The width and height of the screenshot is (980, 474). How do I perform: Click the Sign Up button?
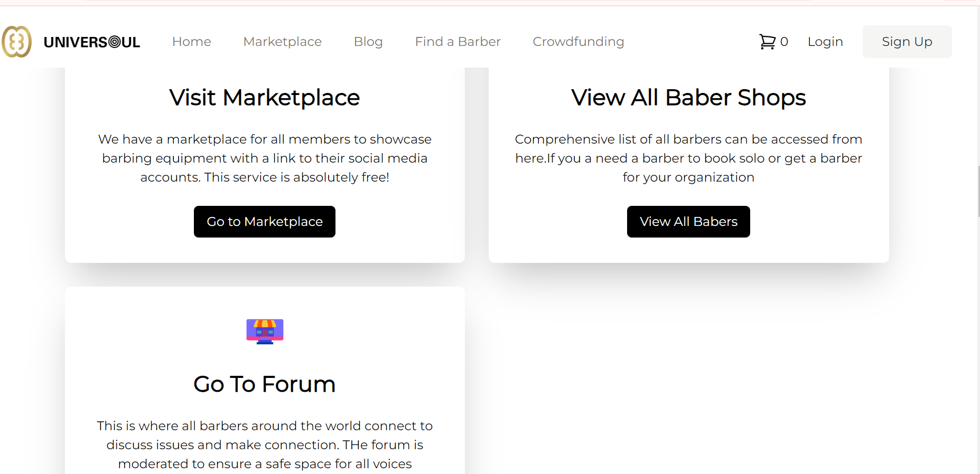click(907, 41)
